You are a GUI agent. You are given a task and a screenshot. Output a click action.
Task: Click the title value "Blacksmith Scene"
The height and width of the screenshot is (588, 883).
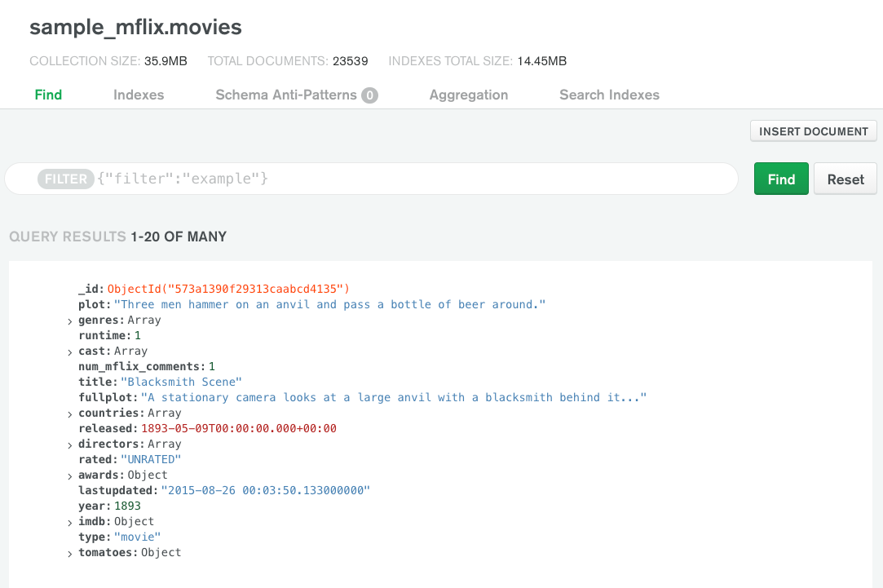coord(181,382)
